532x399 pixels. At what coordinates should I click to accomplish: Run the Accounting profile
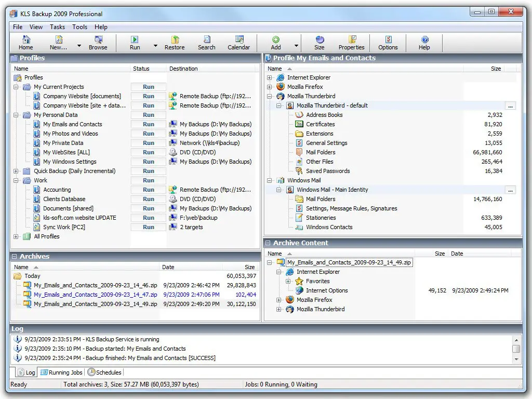coord(148,190)
